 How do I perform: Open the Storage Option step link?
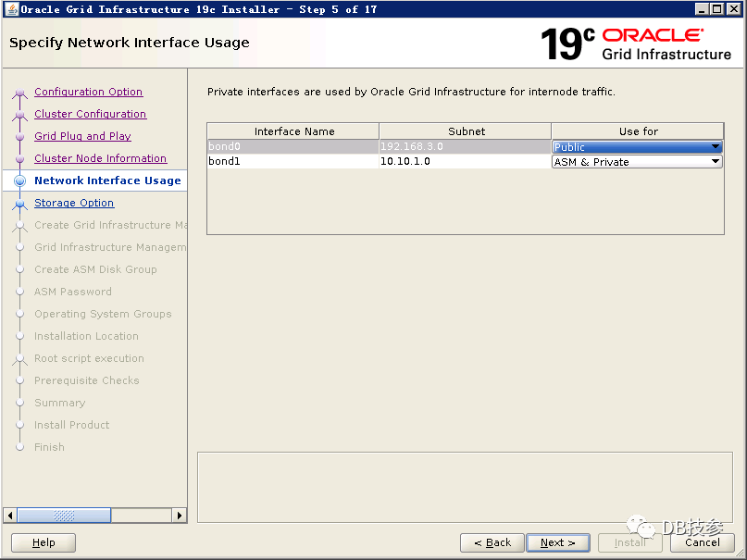tap(74, 203)
